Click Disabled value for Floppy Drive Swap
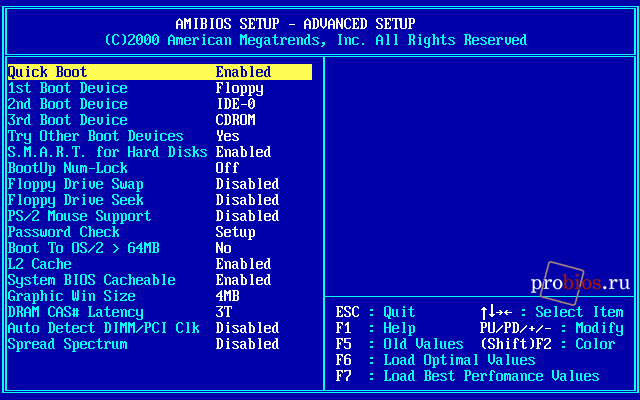The height and width of the screenshot is (400, 640). pyautogui.click(x=247, y=184)
